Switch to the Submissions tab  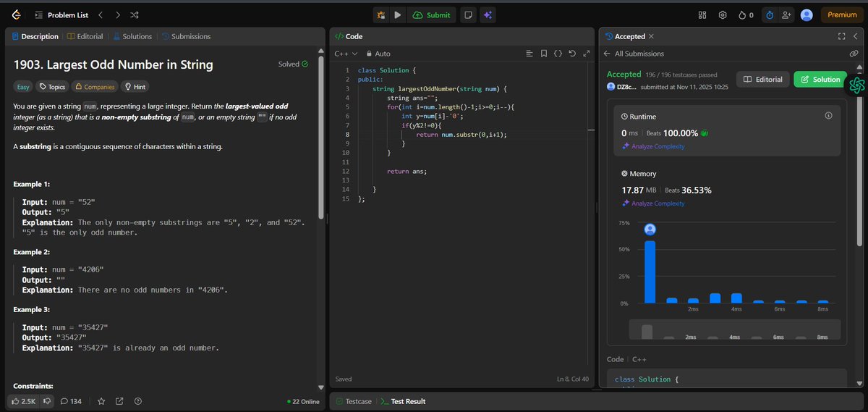pos(186,36)
